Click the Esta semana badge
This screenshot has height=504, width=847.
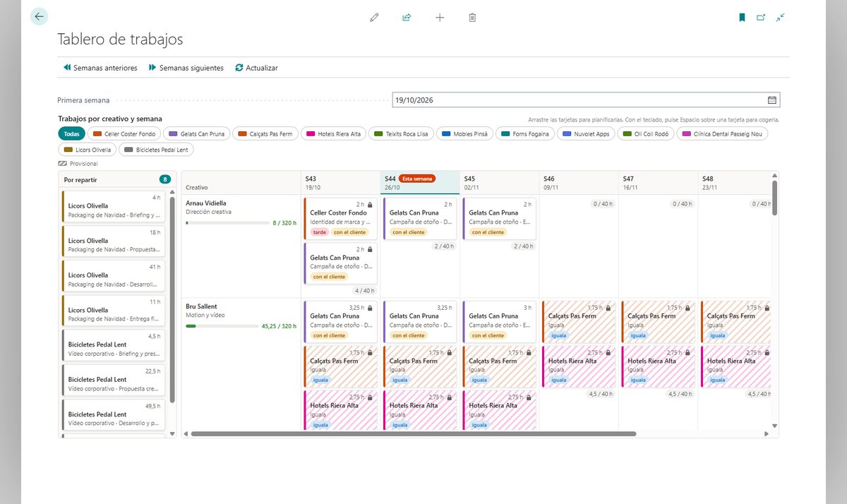[417, 179]
